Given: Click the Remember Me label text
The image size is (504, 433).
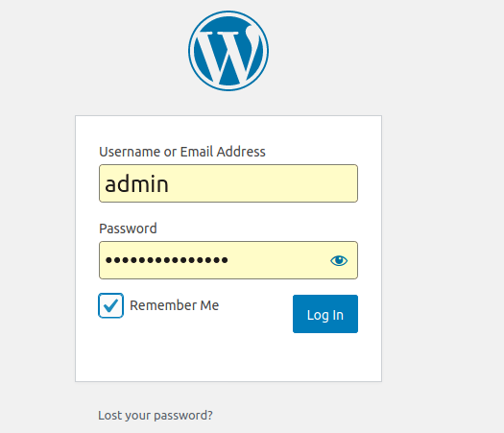Looking at the screenshot, I should coord(174,305).
